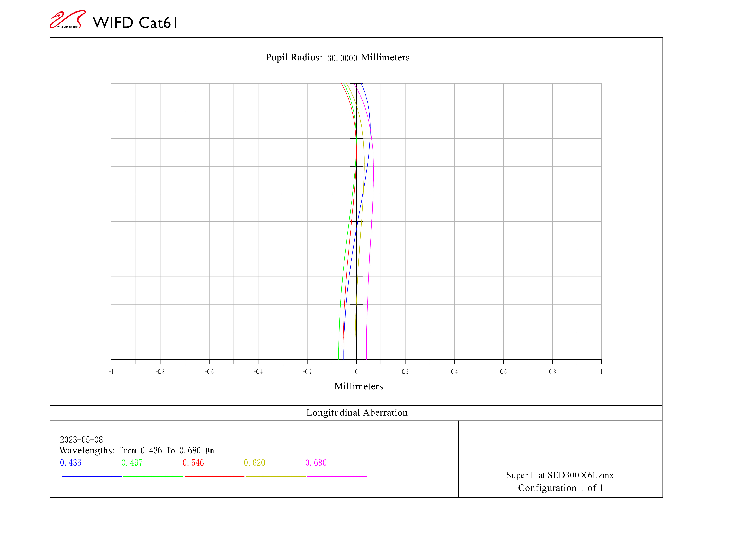Click the green legend line swatch
The height and width of the screenshot is (535, 756).
[x=153, y=476]
